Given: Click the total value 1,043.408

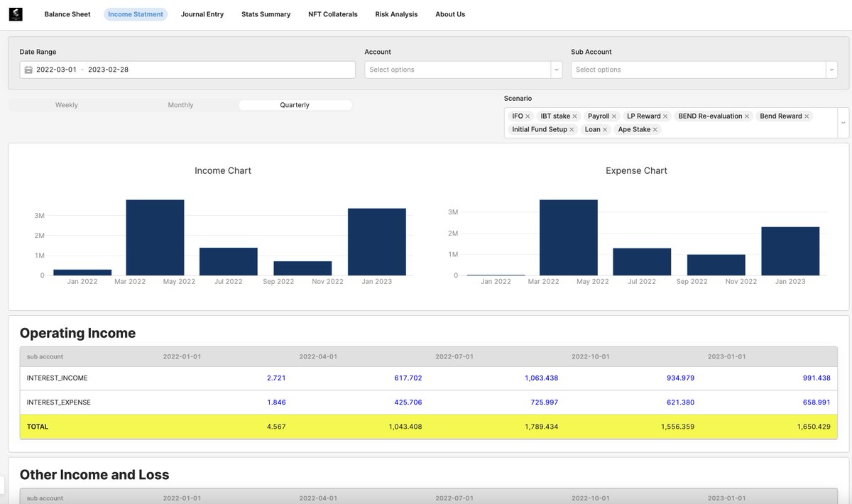Looking at the screenshot, I should coord(405,427).
